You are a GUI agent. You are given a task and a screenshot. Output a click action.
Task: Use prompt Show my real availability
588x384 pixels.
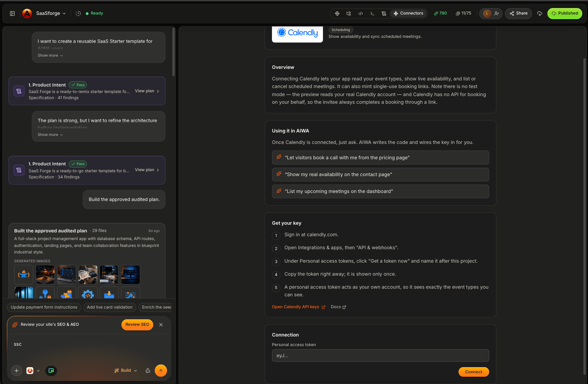(380, 175)
